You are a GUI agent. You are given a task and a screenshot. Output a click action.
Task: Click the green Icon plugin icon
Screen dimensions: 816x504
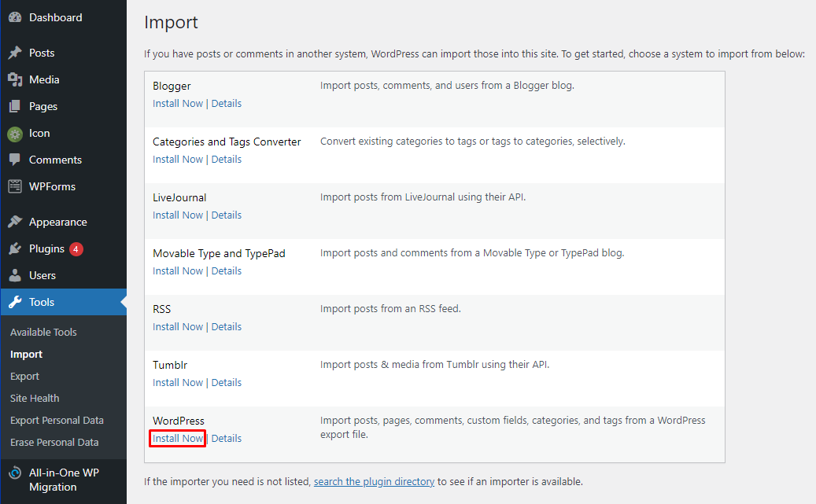[15, 134]
